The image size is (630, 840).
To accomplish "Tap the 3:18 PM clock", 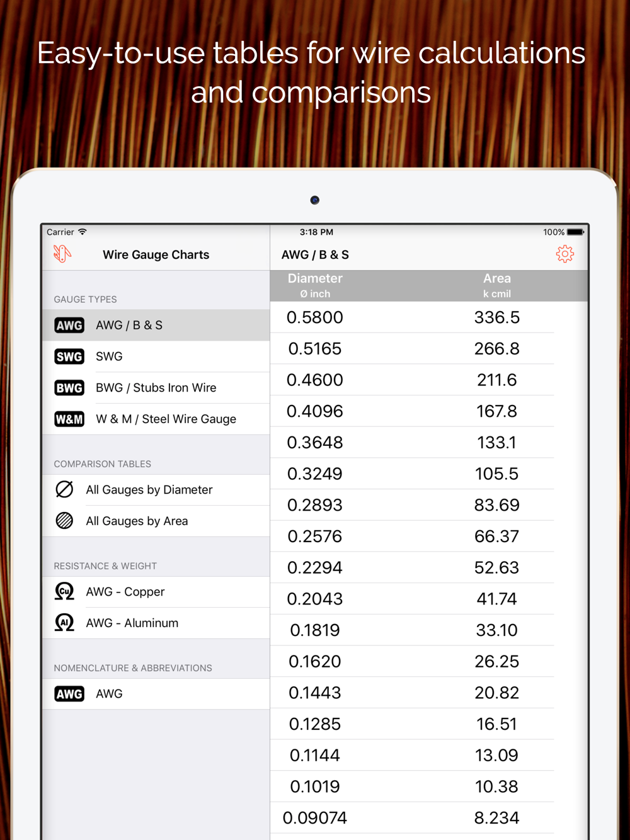I will click(316, 232).
